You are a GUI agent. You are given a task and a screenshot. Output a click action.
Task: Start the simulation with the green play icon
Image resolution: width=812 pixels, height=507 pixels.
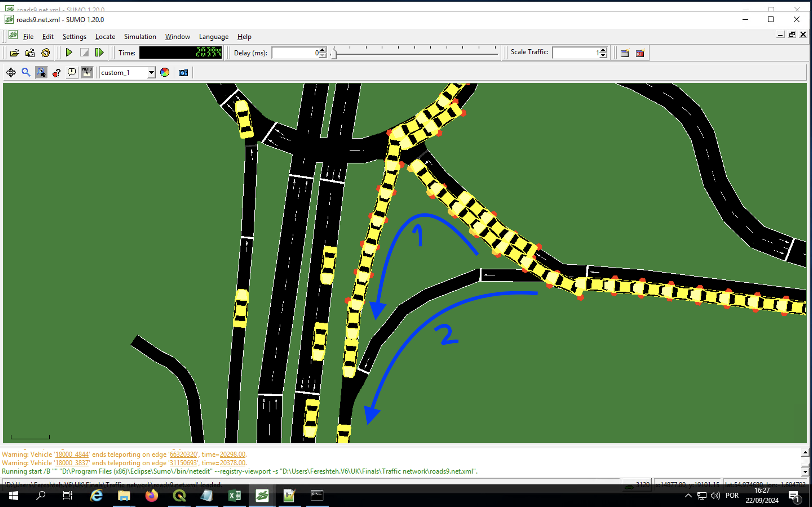69,53
